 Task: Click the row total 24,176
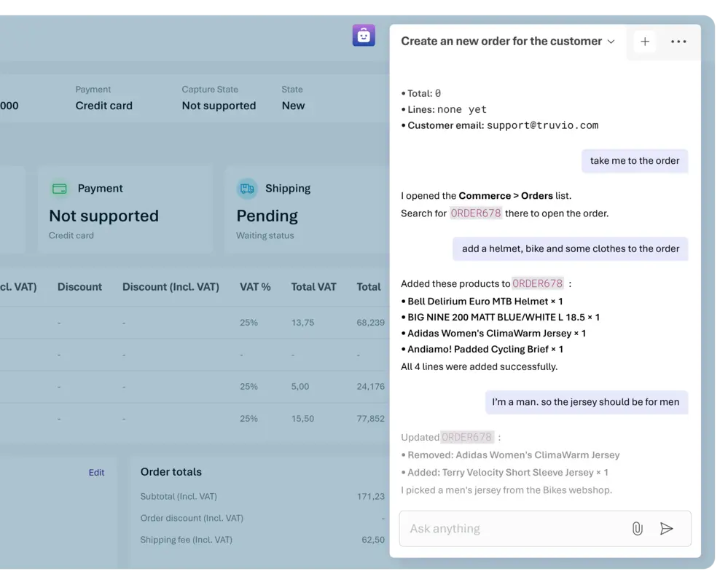pos(370,386)
